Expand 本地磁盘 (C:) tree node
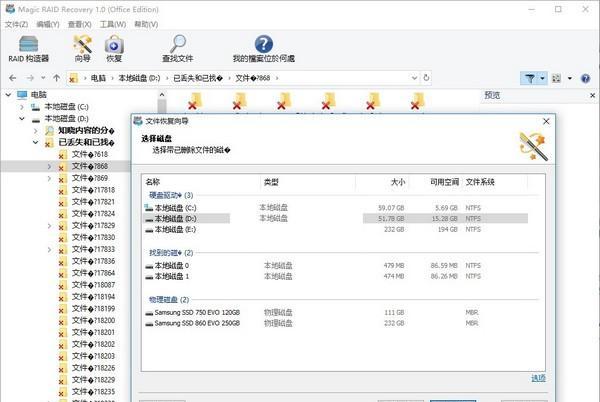This screenshot has width=600, height=402. (x=22, y=107)
